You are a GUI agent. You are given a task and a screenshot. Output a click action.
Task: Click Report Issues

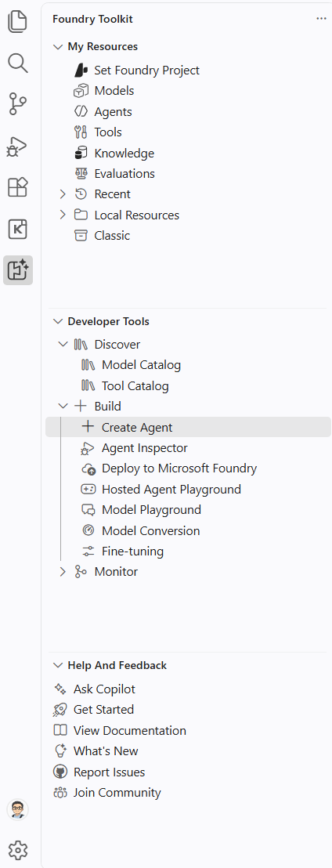click(x=109, y=772)
